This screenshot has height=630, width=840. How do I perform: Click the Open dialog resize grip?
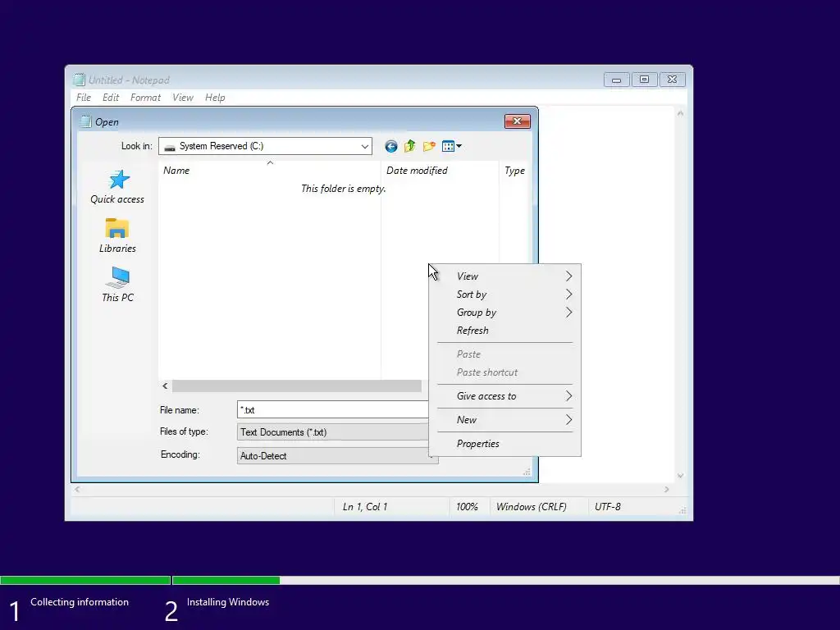527,472
